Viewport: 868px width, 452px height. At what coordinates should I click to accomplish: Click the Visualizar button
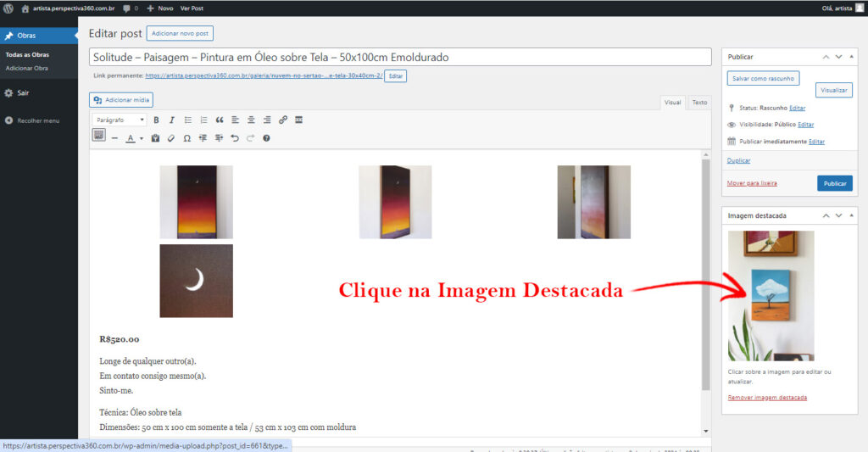[x=834, y=90]
